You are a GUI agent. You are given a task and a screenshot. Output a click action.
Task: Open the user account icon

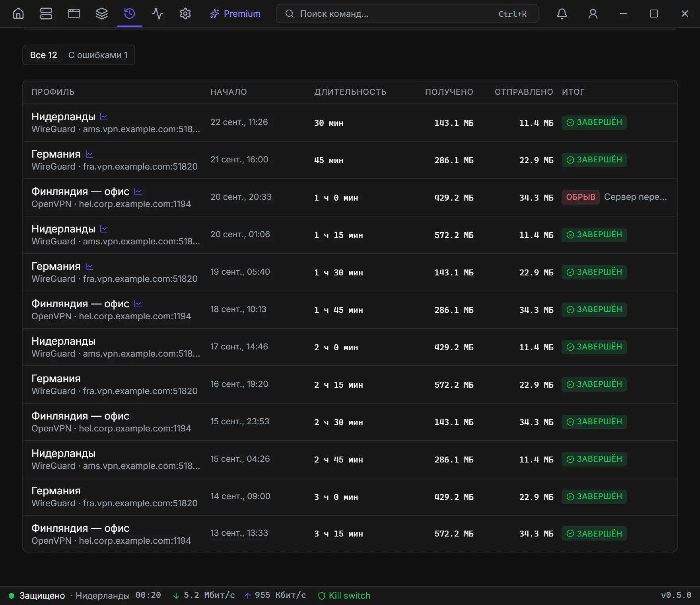[593, 14]
